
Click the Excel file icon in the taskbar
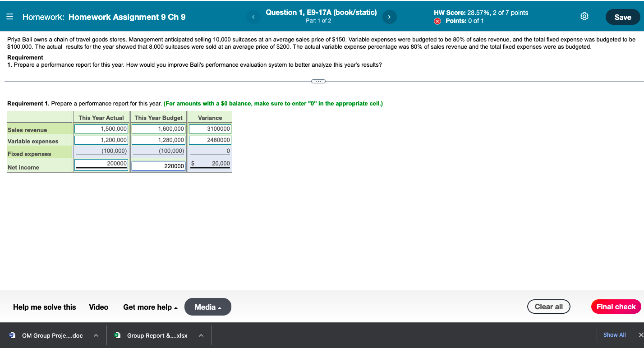(x=117, y=335)
